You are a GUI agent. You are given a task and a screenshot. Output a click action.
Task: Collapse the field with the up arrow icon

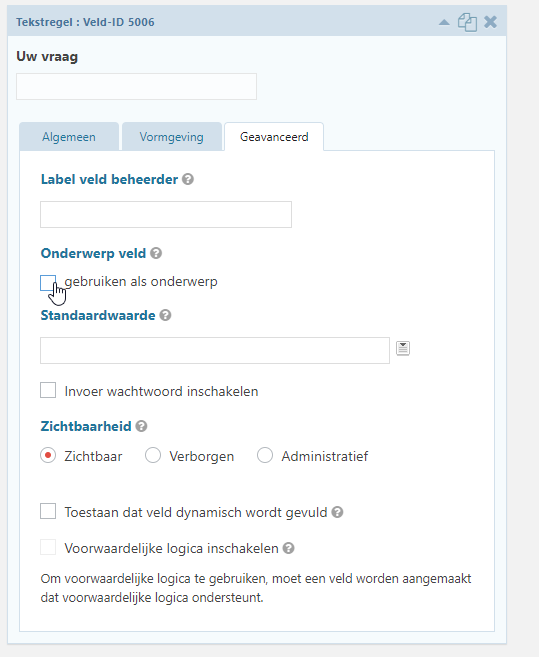coord(444,22)
